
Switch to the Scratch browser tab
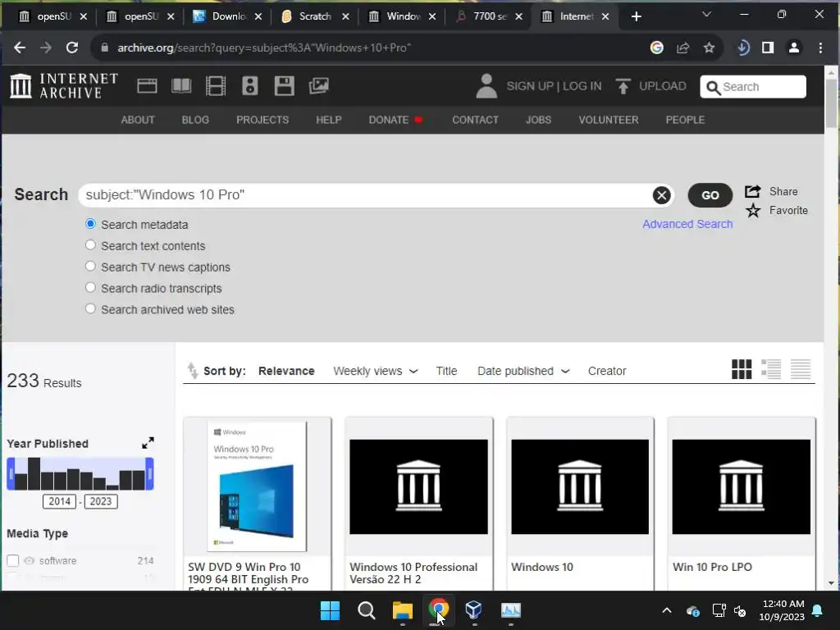315,16
